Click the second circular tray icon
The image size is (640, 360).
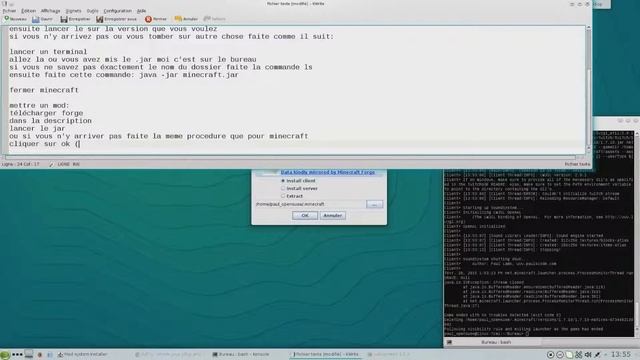coord(560,355)
